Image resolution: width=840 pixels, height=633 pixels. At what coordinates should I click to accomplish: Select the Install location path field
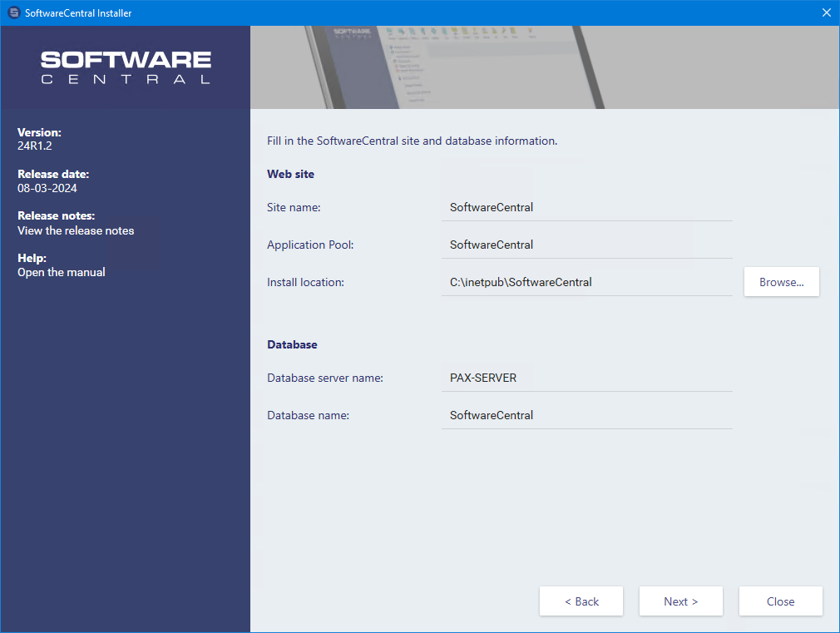[x=586, y=282]
